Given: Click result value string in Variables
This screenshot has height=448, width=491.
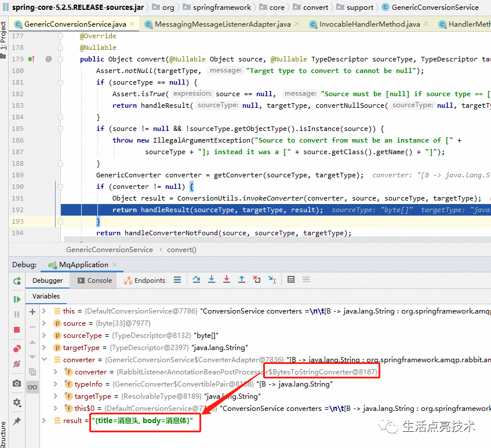Looking at the screenshot, I should tap(142, 420).
